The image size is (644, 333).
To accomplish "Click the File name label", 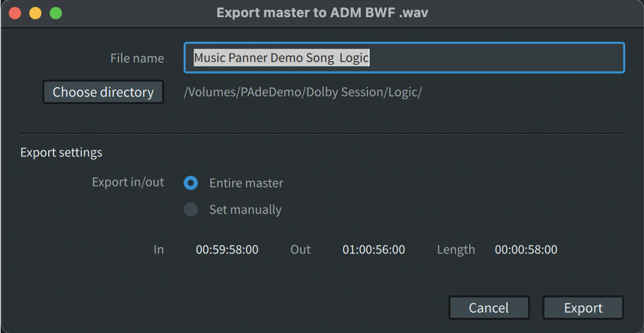I will [x=137, y=58].
